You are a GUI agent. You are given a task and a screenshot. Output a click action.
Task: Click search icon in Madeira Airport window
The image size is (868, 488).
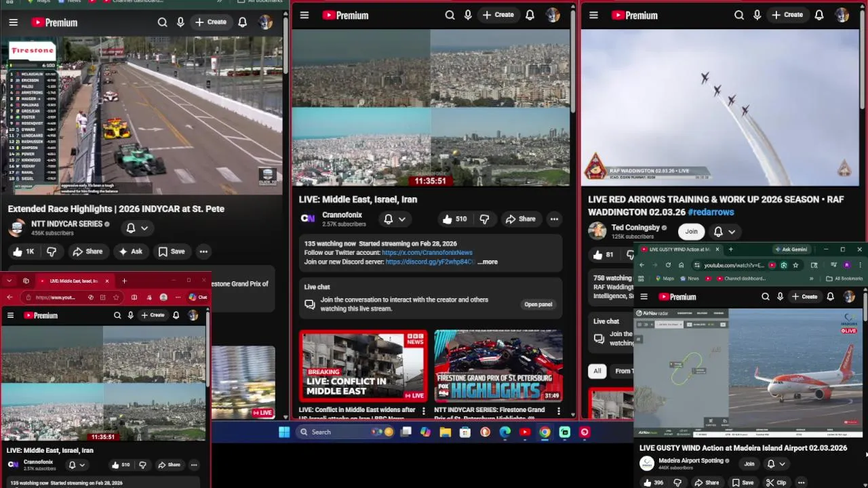[x=765, y=297]
